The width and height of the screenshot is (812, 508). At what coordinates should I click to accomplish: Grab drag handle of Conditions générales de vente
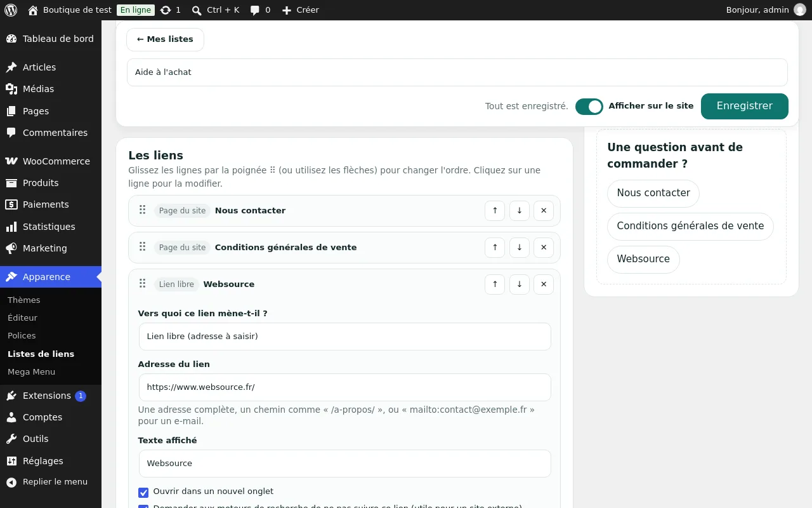point(143,247)
